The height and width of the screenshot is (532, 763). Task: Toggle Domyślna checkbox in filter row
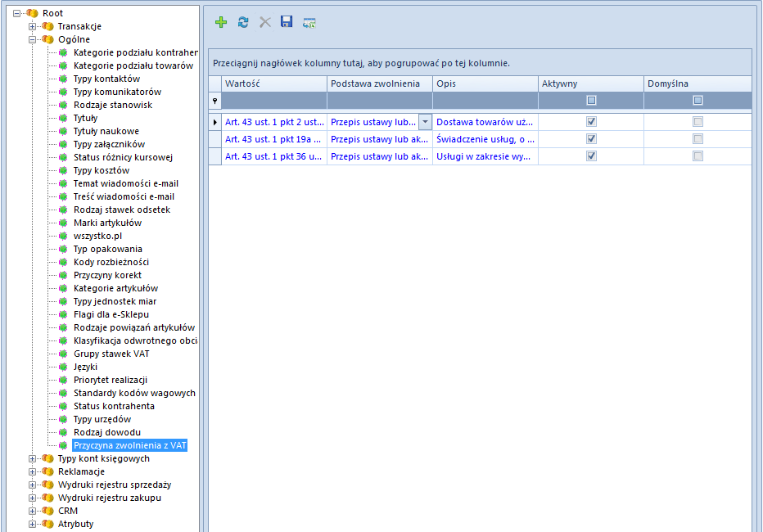(x=698, y=101)
